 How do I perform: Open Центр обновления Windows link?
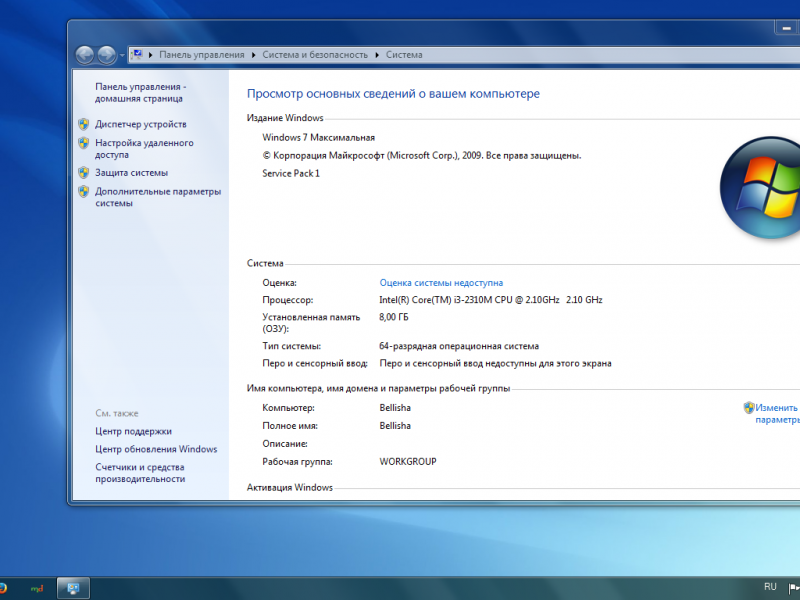[x=156, y=449]
